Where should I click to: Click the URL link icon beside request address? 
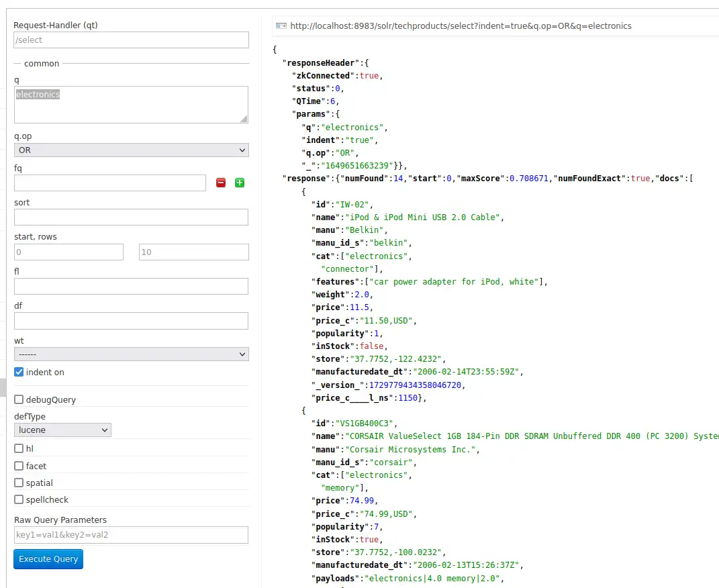point(281,26)
